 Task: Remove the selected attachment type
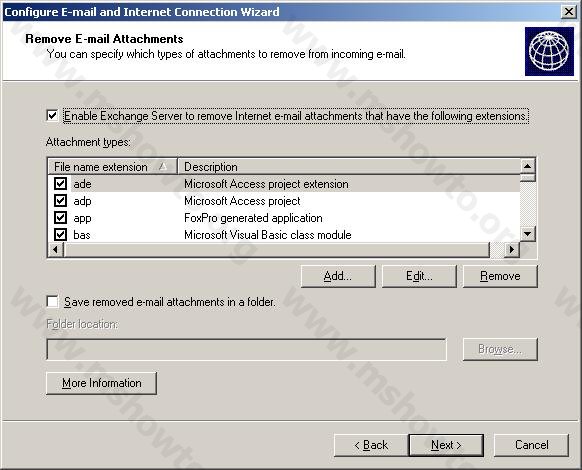pyautogui.click(x=500, y=276)
